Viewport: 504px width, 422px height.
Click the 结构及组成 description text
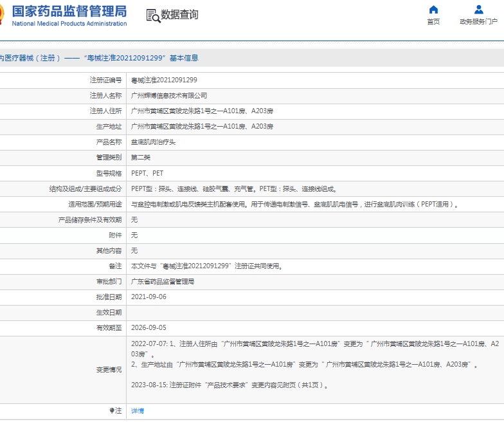click(x=234, y=188)
